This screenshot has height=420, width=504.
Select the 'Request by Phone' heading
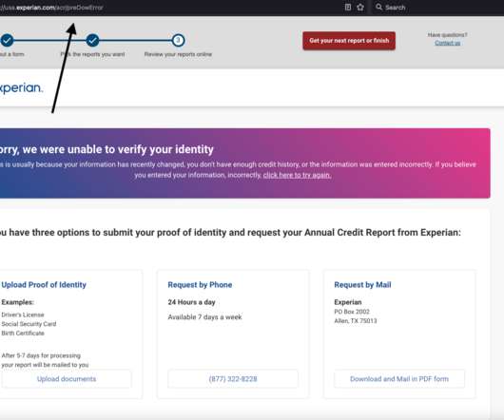tap(200, 285)
